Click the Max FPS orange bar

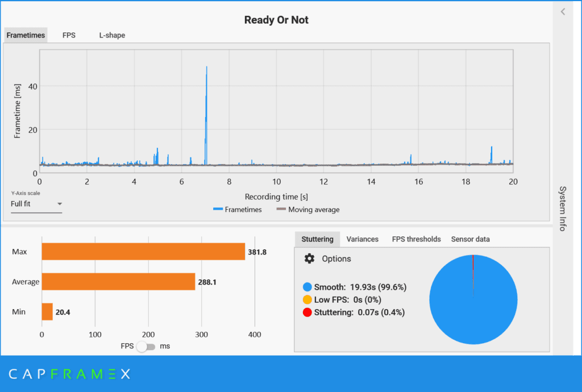(143, 252)
